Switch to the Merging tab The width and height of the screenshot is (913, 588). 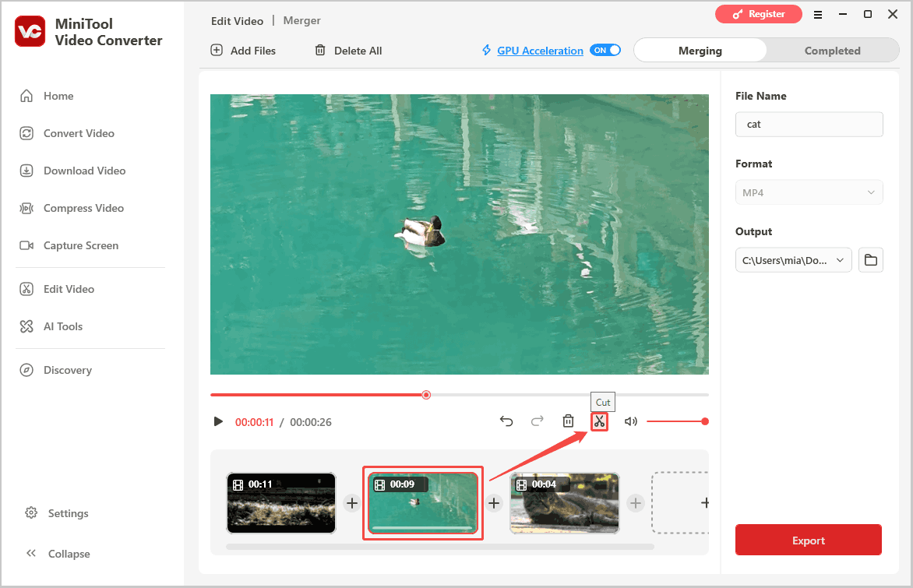700,51
